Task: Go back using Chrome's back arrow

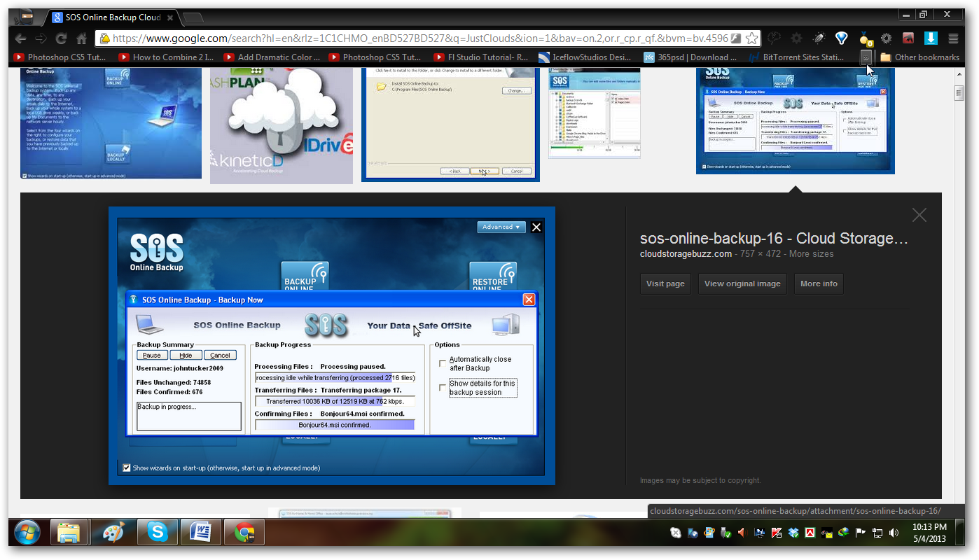Action: pyautogui.click(x=20, y=38)
